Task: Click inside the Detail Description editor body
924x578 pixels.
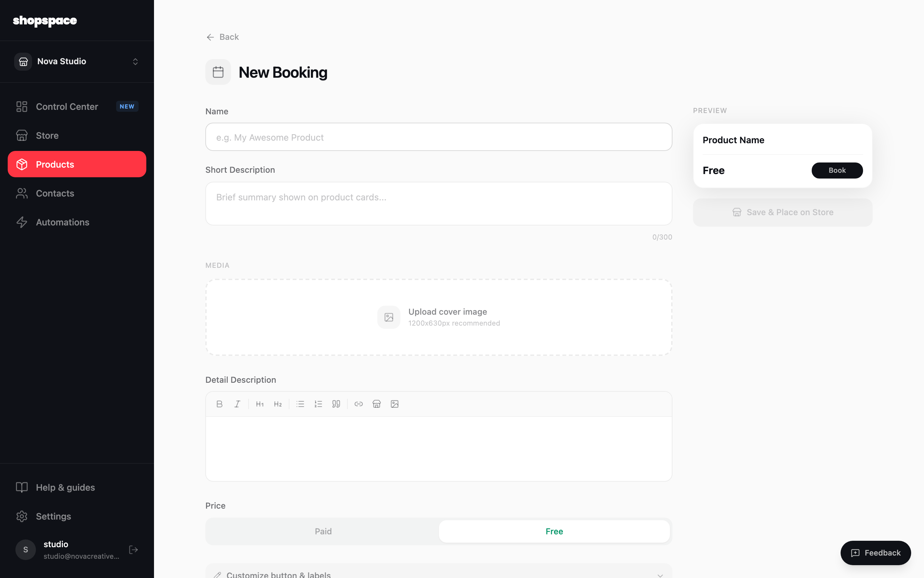Action: coord(439,449)
